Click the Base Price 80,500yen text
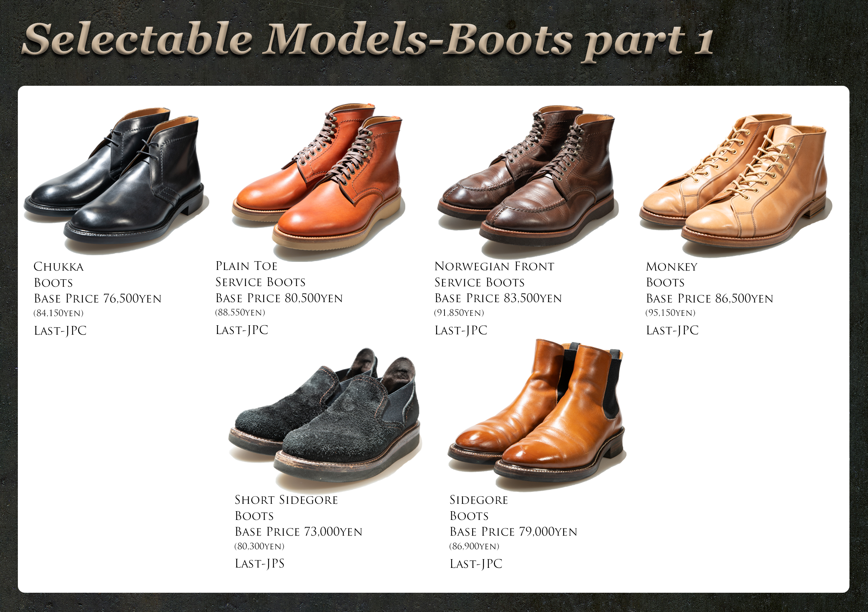868x612 pixels. click(279, 298)
